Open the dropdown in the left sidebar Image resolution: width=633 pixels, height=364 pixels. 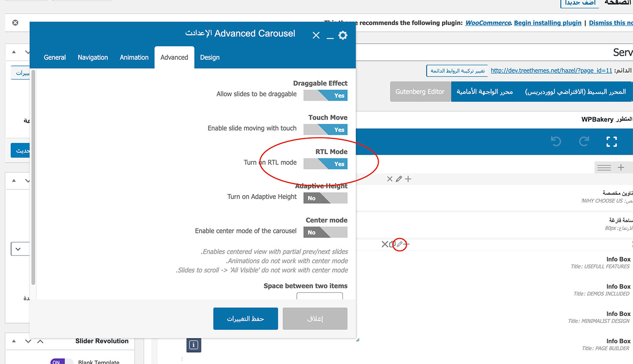point(18,249)
